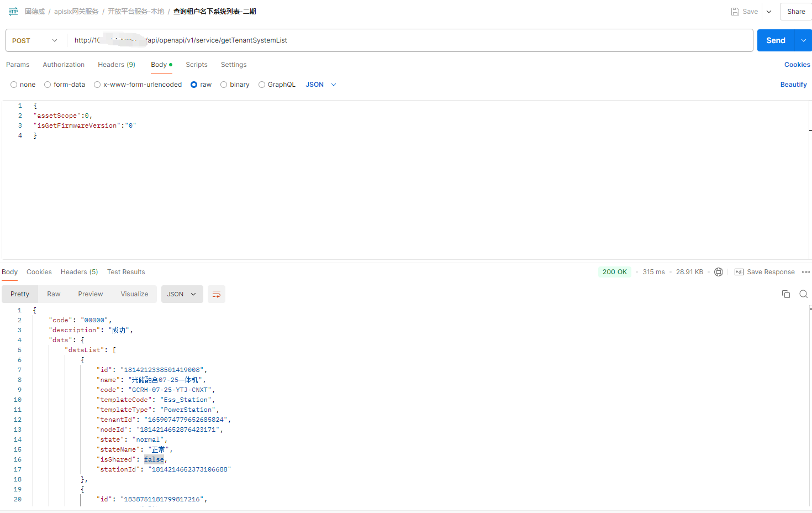The image size is (812, 513).
Task: Open search in the response body
Action: pos(804,294)
